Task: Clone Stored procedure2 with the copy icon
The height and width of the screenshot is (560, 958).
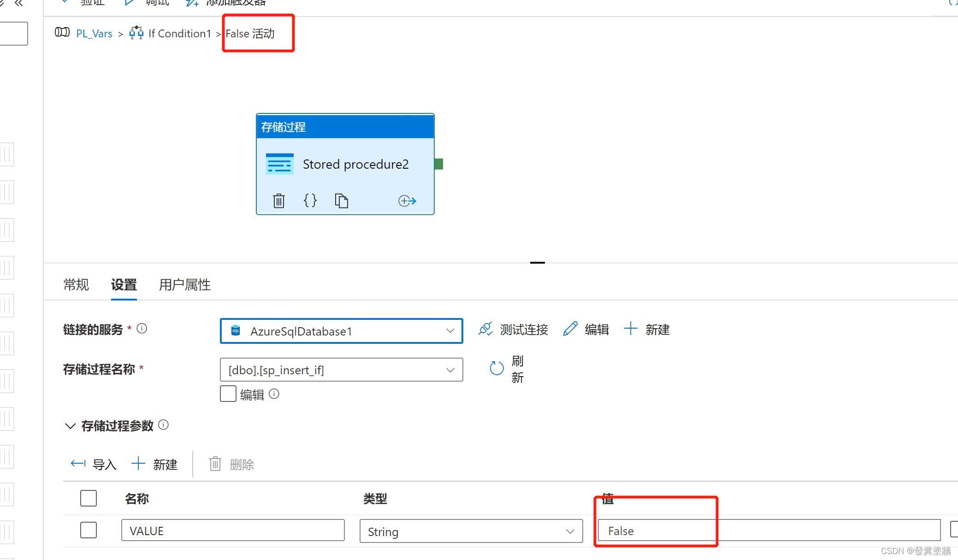Action: point(341,200)
